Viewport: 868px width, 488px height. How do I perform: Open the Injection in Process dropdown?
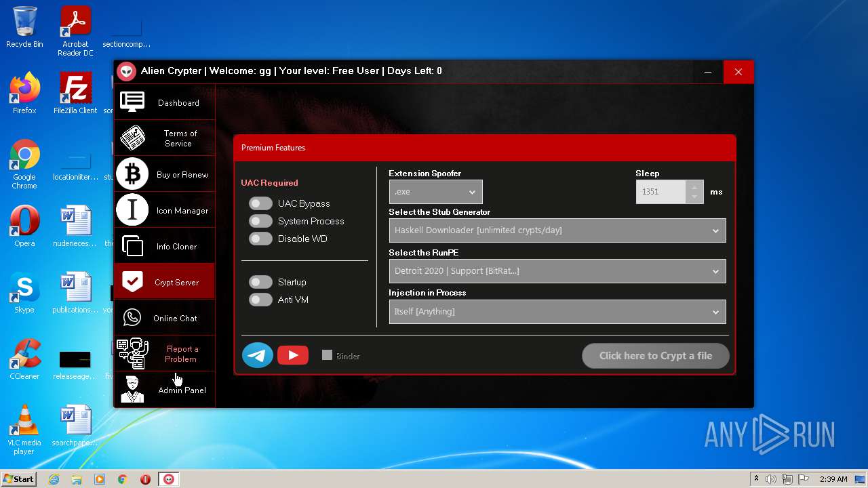[557, 312]
